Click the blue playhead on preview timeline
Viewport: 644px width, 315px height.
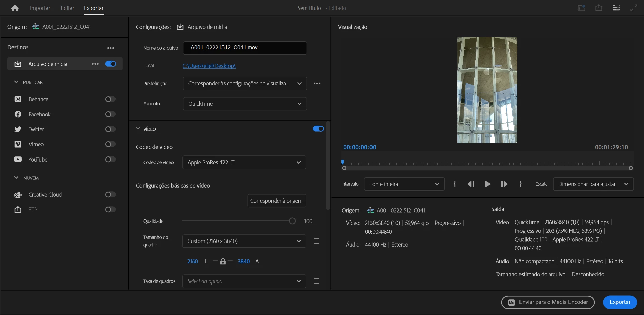click(x=342, y=162)
